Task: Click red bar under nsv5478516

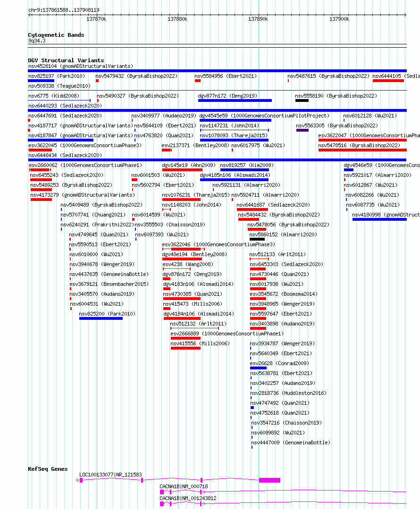Action: (362, 150)
